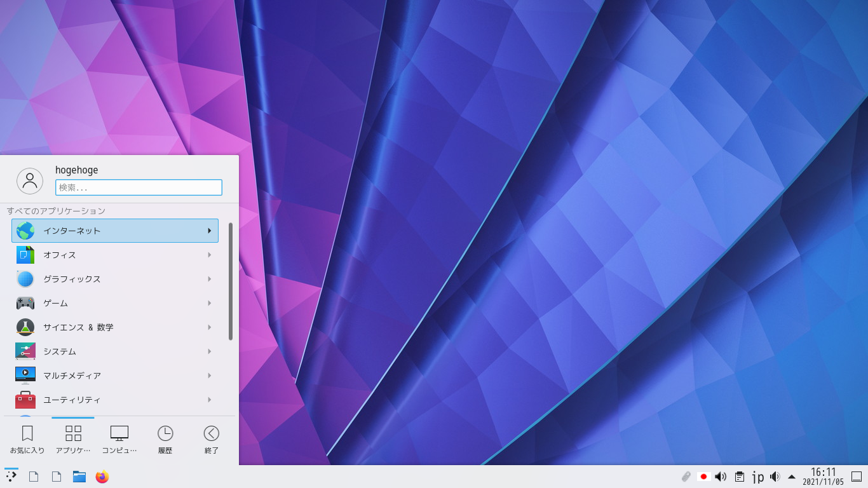
Task: Click the Japanese flag input method icon
Action: coord(703,477)
